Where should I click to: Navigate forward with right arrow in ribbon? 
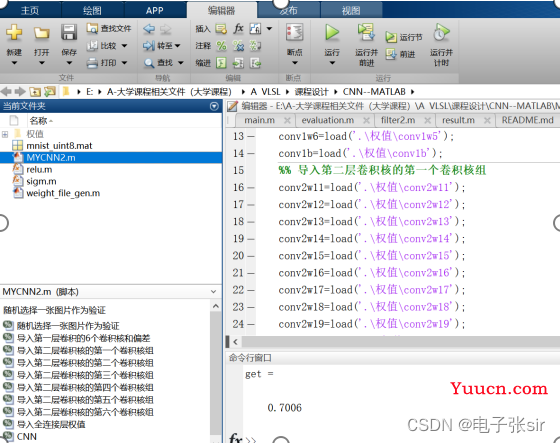[x=165, y=29]
